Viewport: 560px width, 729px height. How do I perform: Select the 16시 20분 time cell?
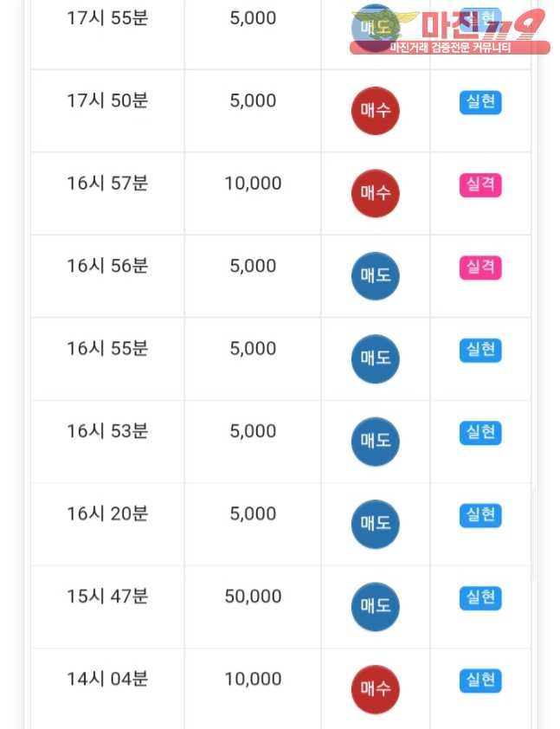point(107,513)
